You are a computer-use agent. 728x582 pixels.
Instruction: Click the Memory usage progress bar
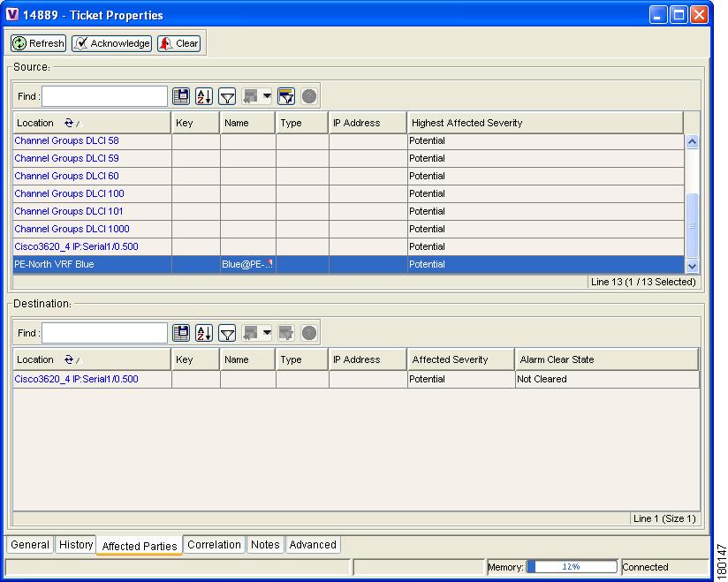[572, 567]
